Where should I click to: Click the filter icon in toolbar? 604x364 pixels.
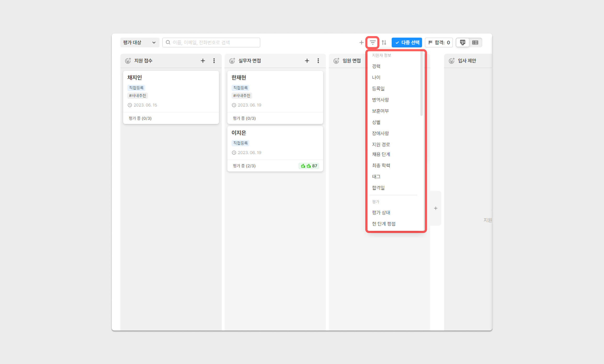click(372, 42)
